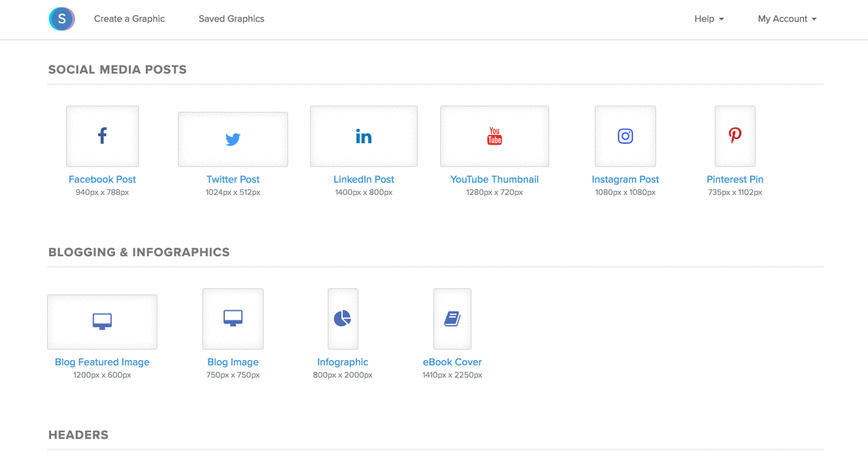Go to Create a Graphic

(129, 19)
